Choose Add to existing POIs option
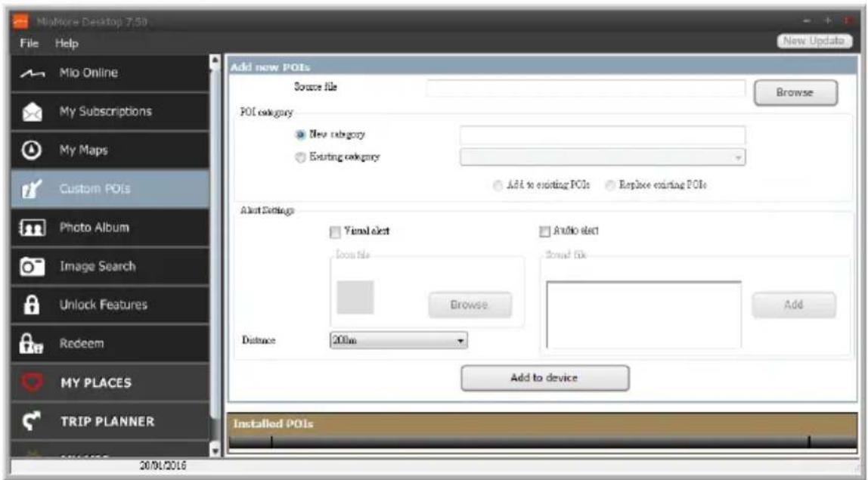 click(x=498, y=185)
